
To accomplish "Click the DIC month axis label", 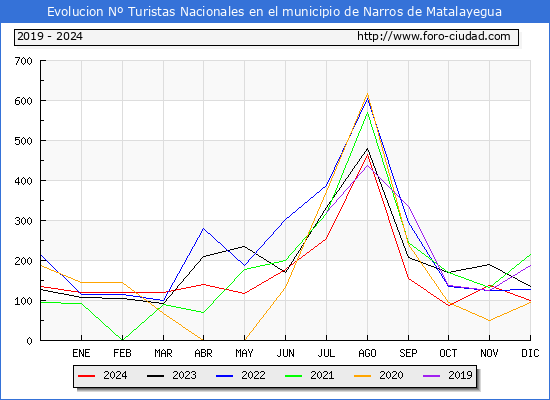I will pos(530,353).
